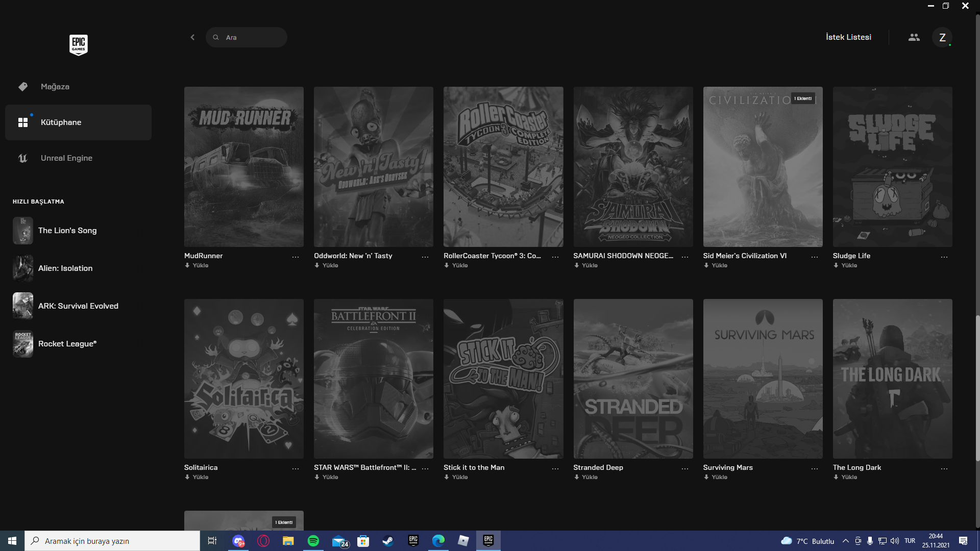Screen dimensions: 980x551
Task: Click the Ara search field
Action: [x=247, y=37]
